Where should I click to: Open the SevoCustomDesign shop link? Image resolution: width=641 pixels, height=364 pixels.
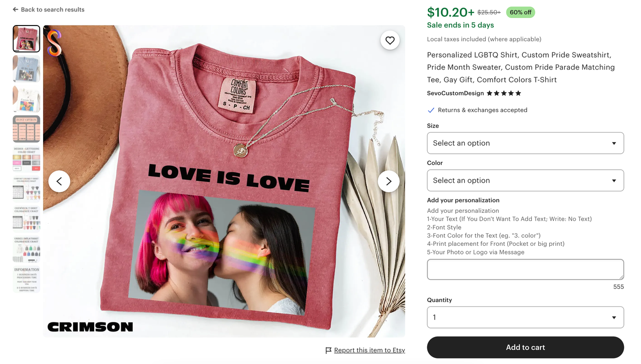coord(455,93)
